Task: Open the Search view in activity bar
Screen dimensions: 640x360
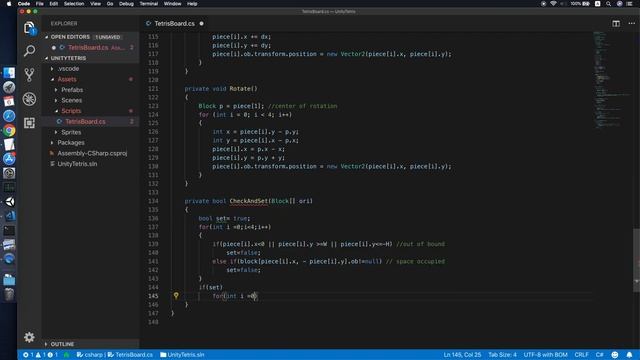Action: point(29,51)
